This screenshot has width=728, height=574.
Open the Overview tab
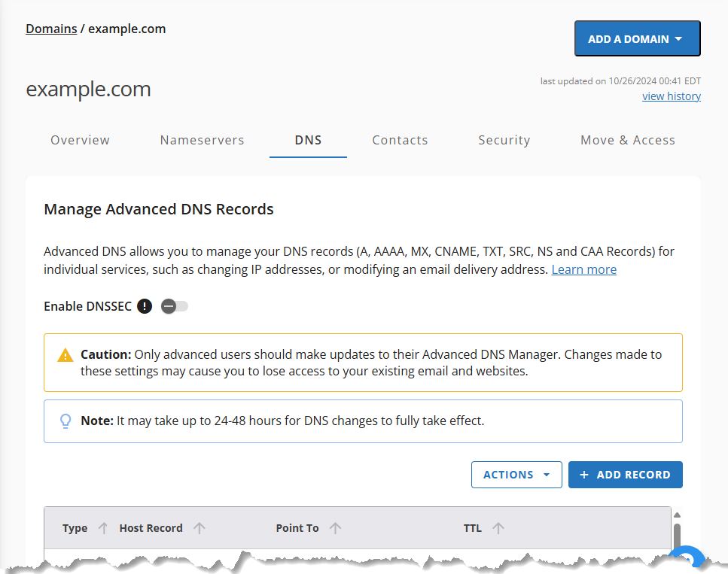(80, 140)
